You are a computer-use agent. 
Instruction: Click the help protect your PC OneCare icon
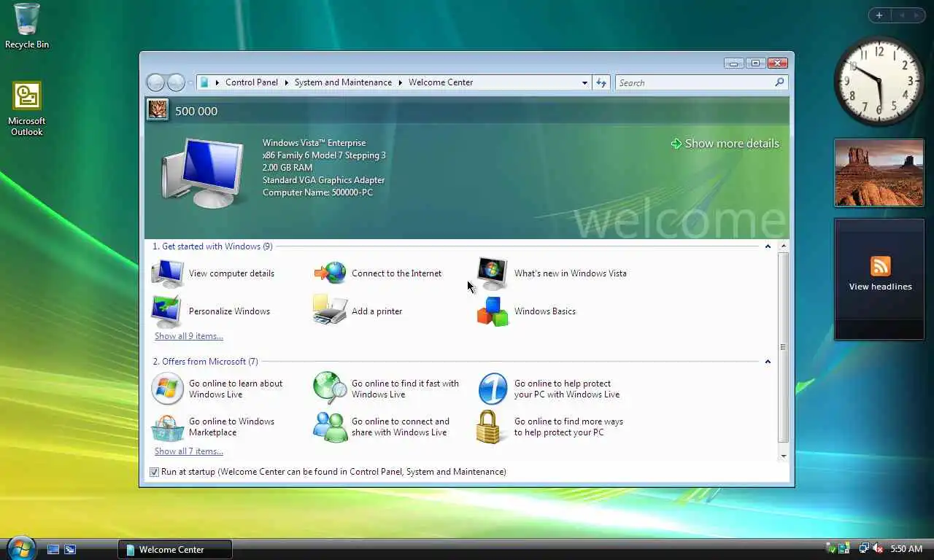click(x=493, y=389)
